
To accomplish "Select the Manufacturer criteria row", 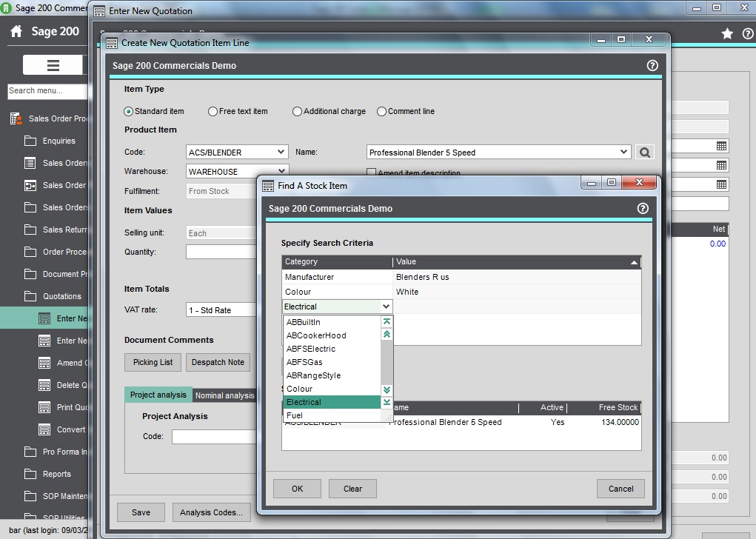I will click(461, 277).
